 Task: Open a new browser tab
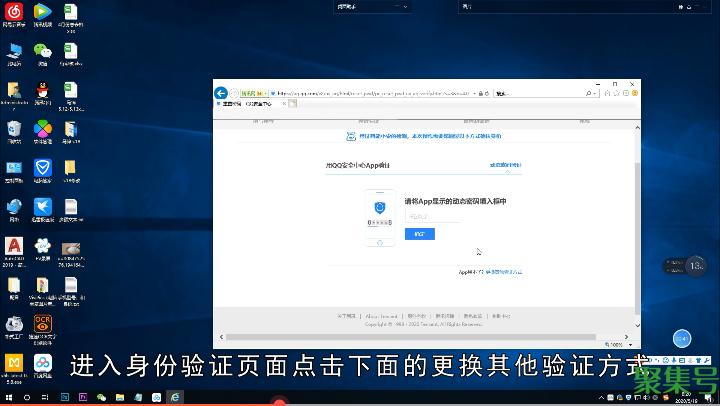click(292, 103)
